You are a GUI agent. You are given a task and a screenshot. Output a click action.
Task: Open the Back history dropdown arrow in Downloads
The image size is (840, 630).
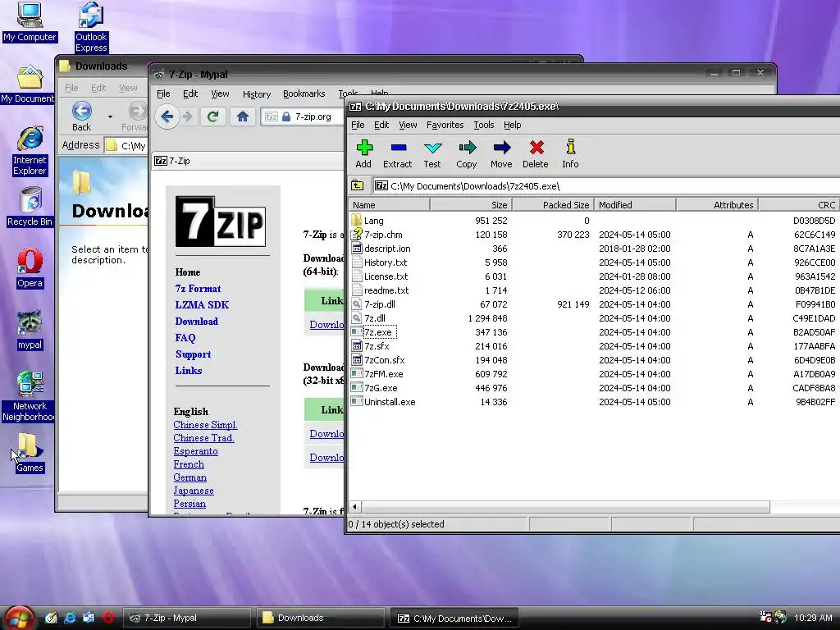click(111, 116)
